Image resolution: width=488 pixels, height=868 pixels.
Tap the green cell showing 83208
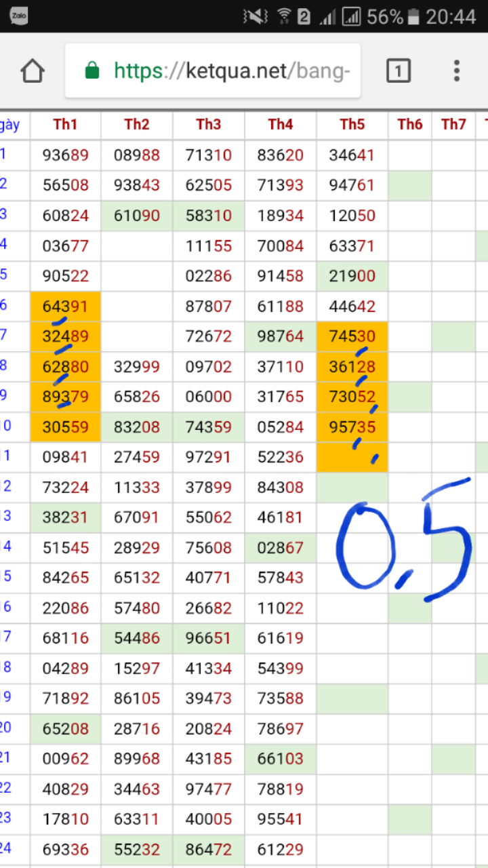[137, 427]
